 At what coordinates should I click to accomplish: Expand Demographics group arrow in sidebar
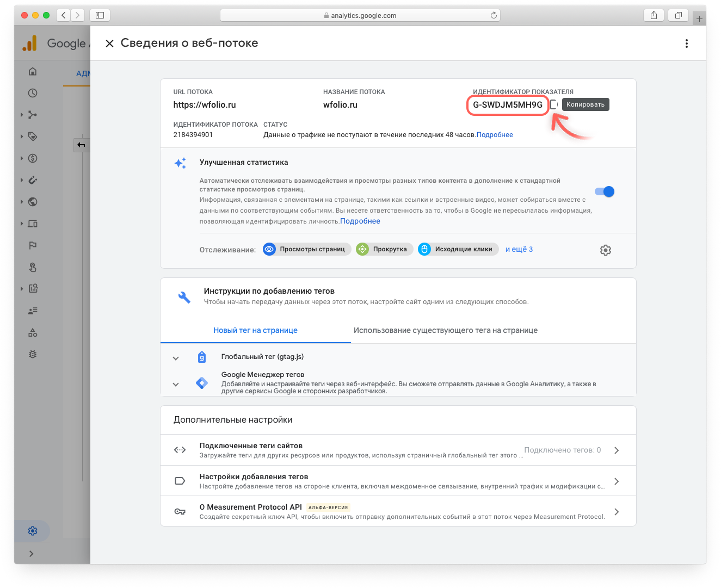pos(21,202)
